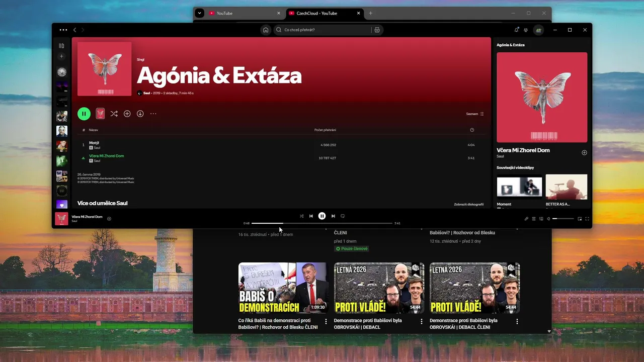Switch to 'YouTube' browser tab
The image size is (644, 362).
click(x=245, y=13)
